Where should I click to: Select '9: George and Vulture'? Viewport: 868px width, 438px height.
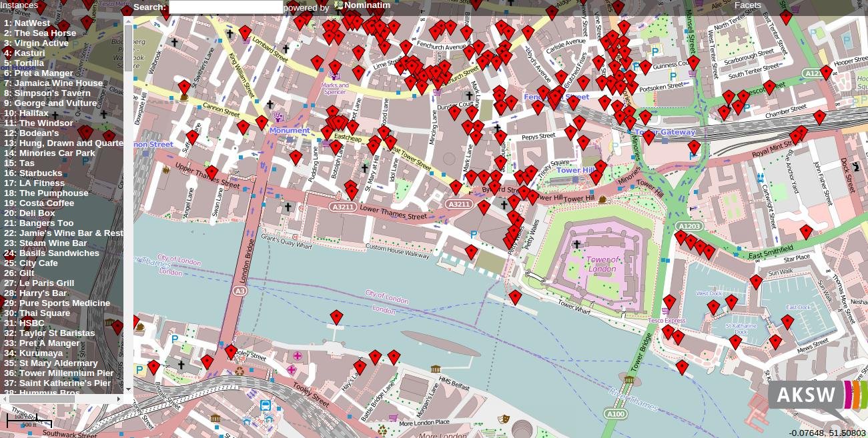(50, 103)
